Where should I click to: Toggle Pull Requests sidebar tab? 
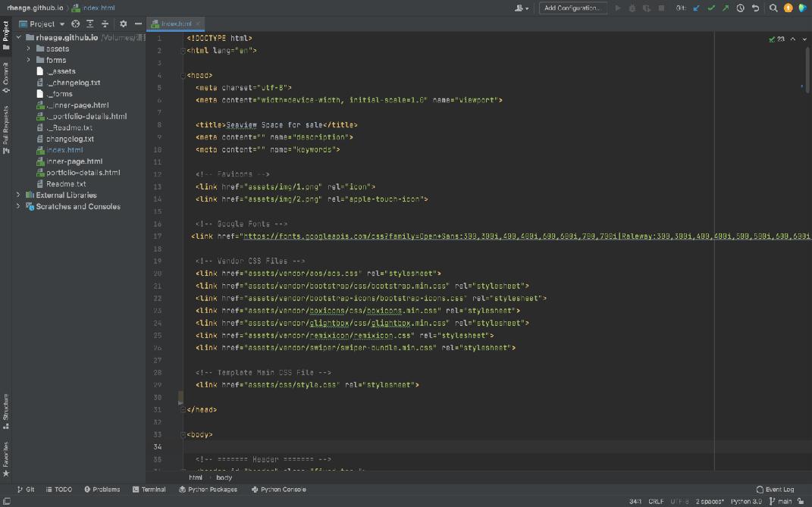[x=6, y=130]
